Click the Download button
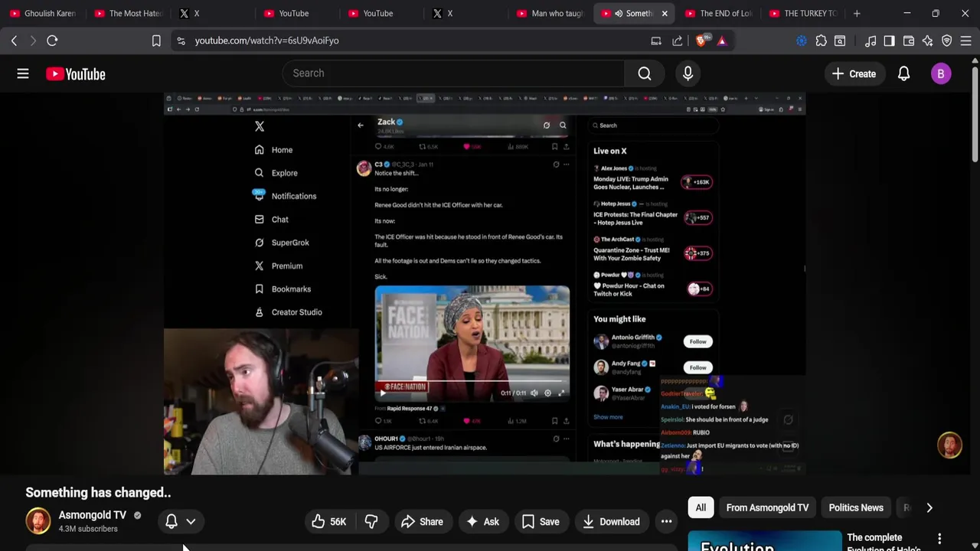The image size is (980, 551). coord(611,522)
